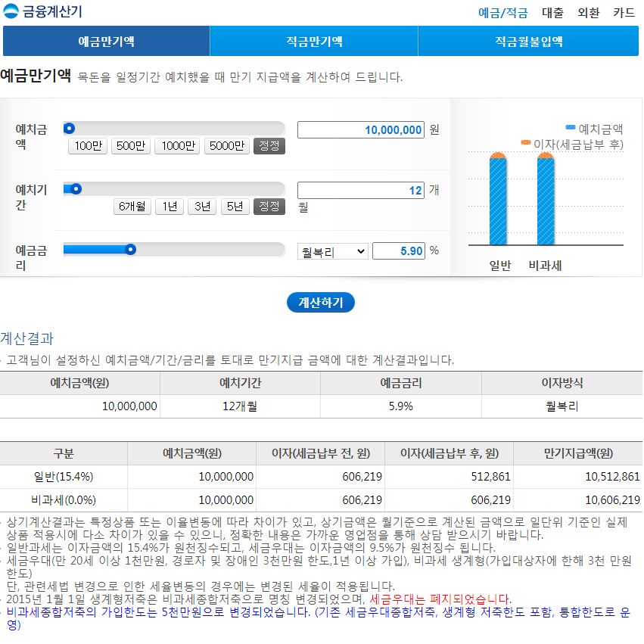Click 5.9% cell in result table
Image resolution: width=644 pixels, height=644 pixels.
click(401, 406)
